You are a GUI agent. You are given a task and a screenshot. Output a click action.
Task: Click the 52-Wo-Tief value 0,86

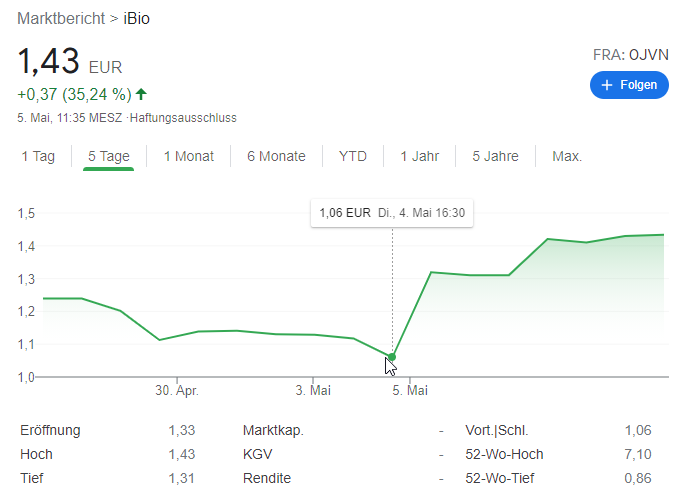tap(638, 478)
